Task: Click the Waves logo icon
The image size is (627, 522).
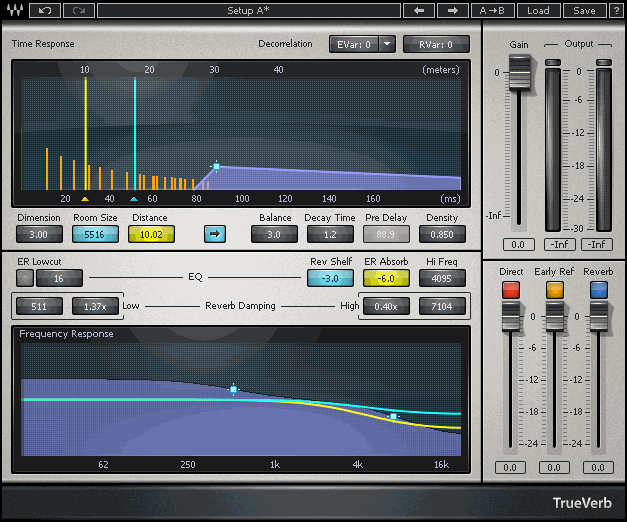Action: [x=14, y=11]
